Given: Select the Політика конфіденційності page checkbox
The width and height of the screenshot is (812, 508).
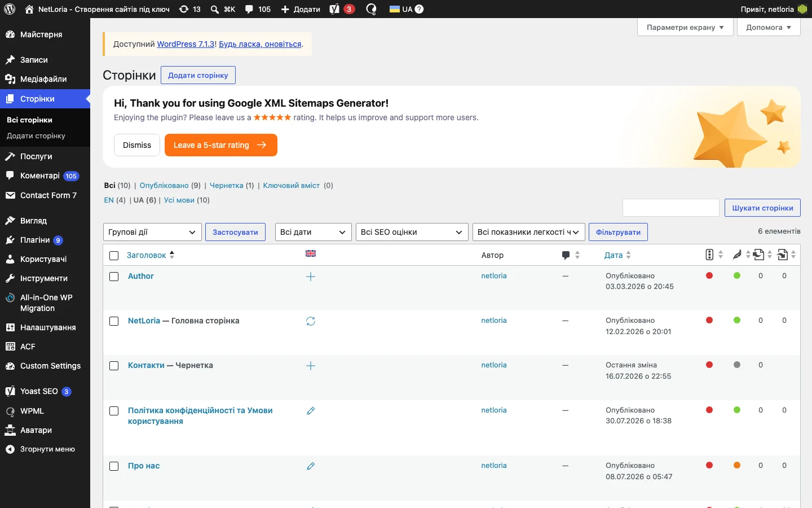Looking at the screenshot, I should [114, 411].
